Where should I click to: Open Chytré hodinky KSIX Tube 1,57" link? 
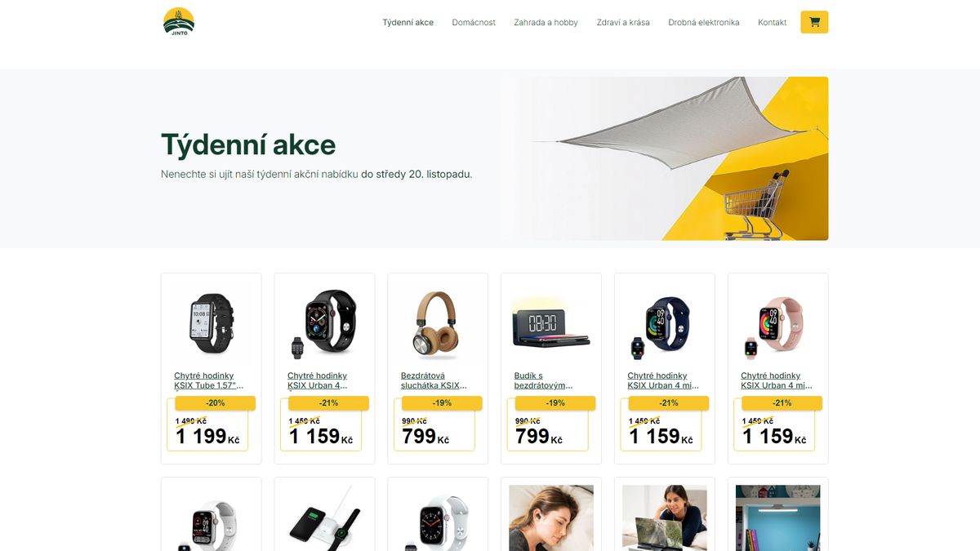[x=209, y=380]
